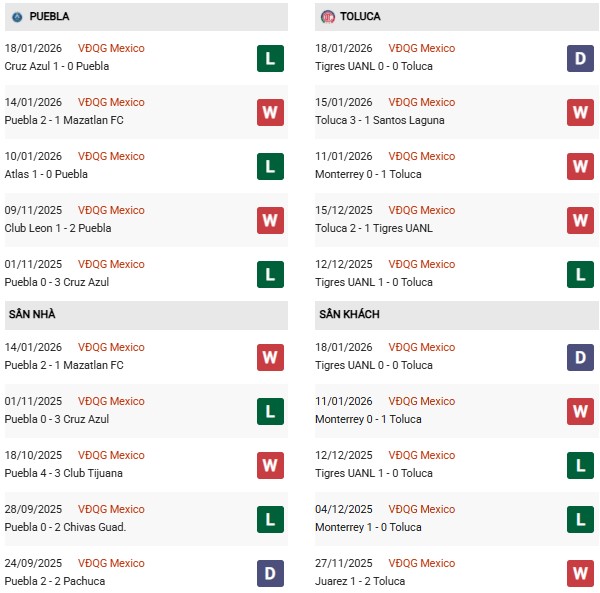This screenshot has height=593, width=600.
Task: Click the W badge for Club Leon 1-2 Puebla
Action: point(270,219)
